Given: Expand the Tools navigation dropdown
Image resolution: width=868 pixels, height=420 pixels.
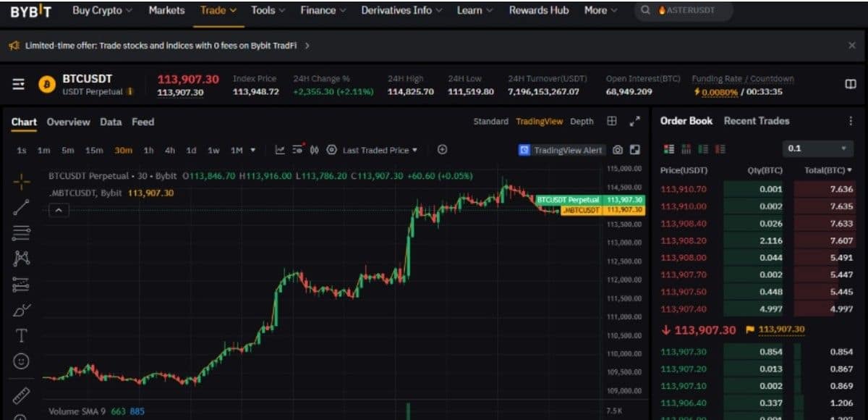Looking at the screenshot, I should point(268,11).
